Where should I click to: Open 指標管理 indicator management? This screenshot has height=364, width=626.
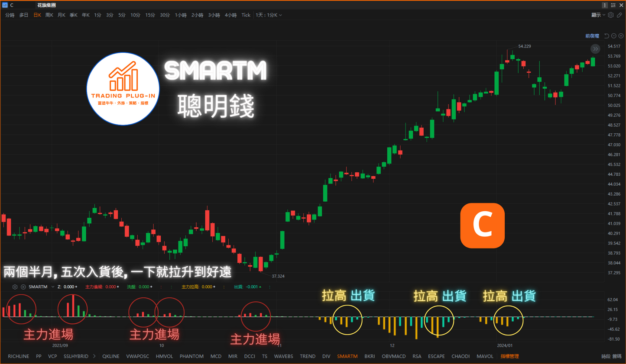509,356
